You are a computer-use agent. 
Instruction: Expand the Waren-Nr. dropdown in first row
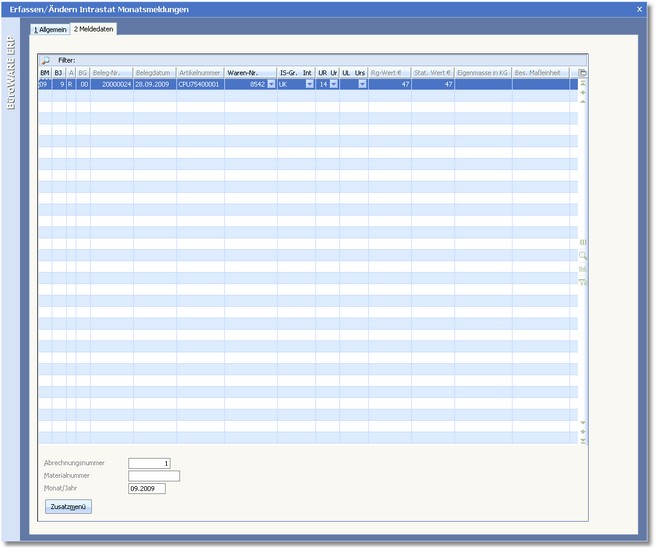(x=271, y=85)
